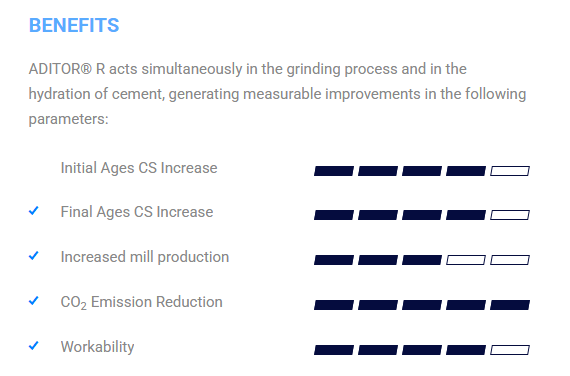Click third filled bar of mill production rating
This screenshot has height=376, width=570.
click(422, 260)
